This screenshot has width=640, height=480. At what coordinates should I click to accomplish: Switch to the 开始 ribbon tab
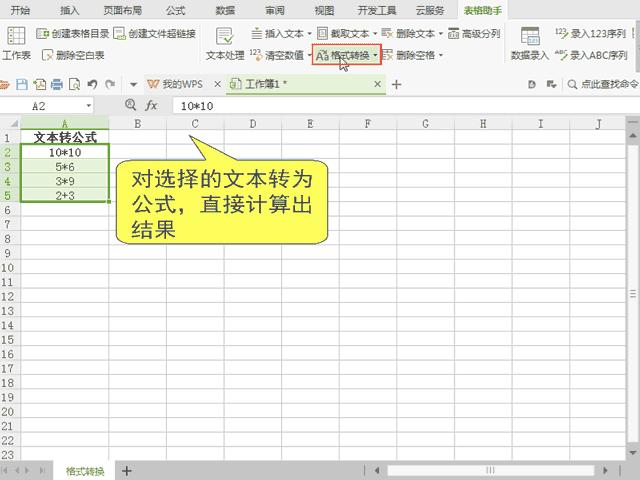(20, 10)
